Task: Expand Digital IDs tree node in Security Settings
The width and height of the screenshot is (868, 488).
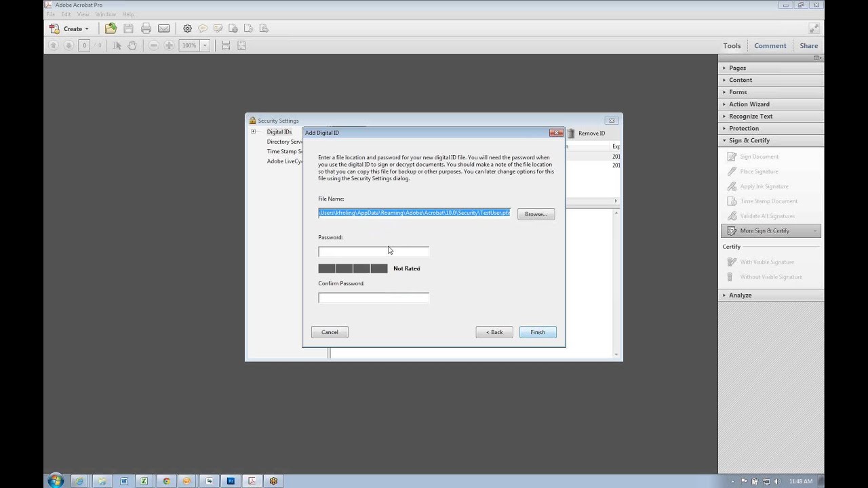Action: pyautogui.click(x=253, y=131)
